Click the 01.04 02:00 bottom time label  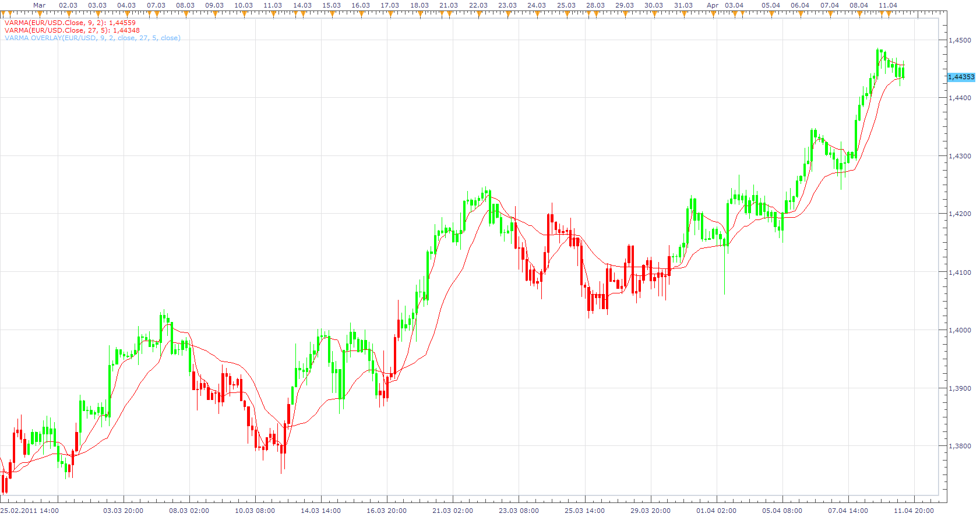click(x=716, y=511)
